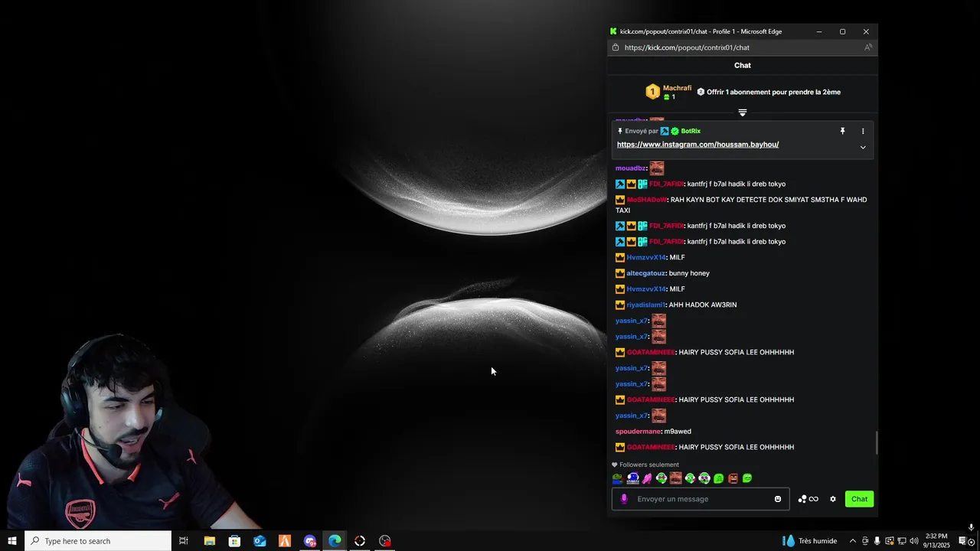Open the purple game controller app on taskbar
980x551 pixels.
coord(309,541)
